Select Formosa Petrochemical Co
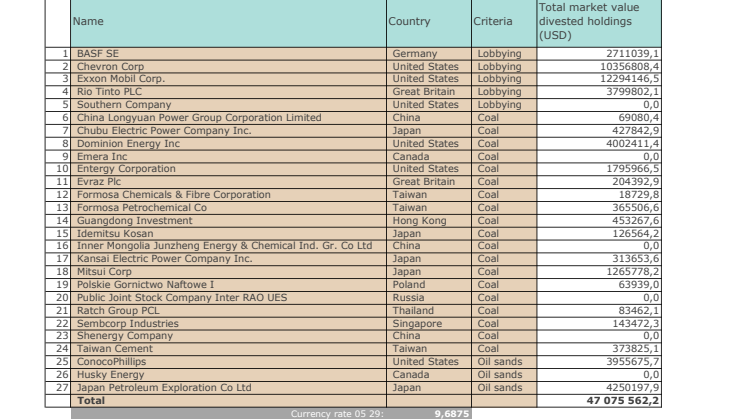The image size is (746, 419). 228,208
